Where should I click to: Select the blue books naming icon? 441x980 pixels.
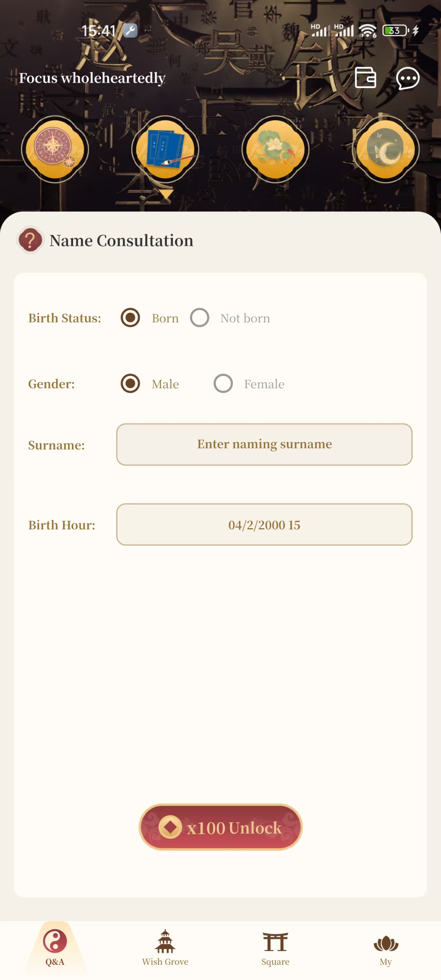165,149
